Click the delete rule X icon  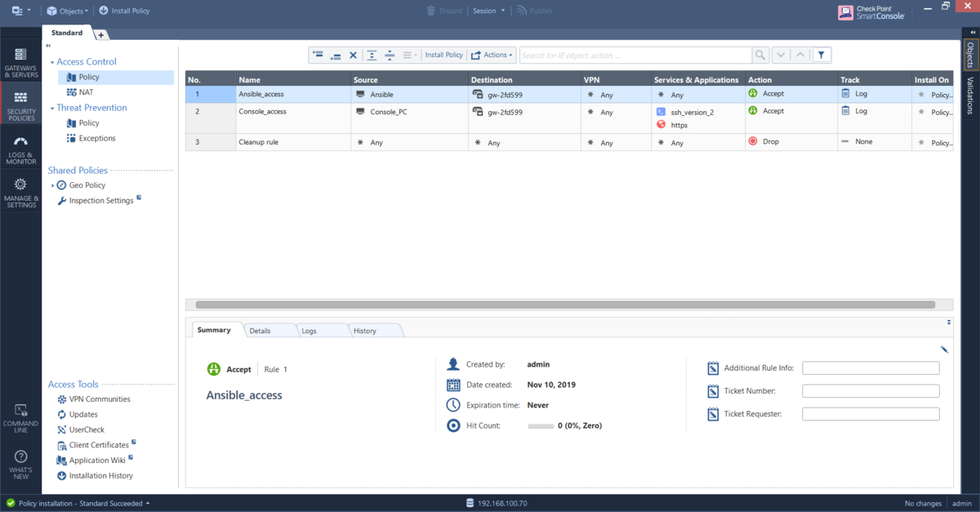(353, 55)
